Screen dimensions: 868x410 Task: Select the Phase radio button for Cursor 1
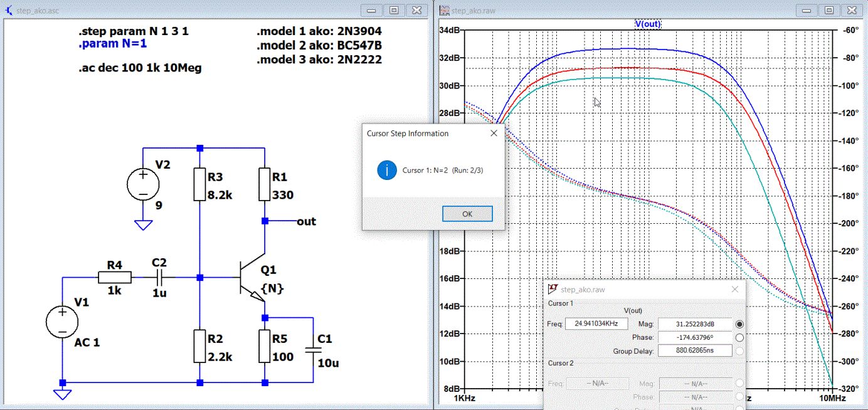pyautogui.click(x=739, y=338)
